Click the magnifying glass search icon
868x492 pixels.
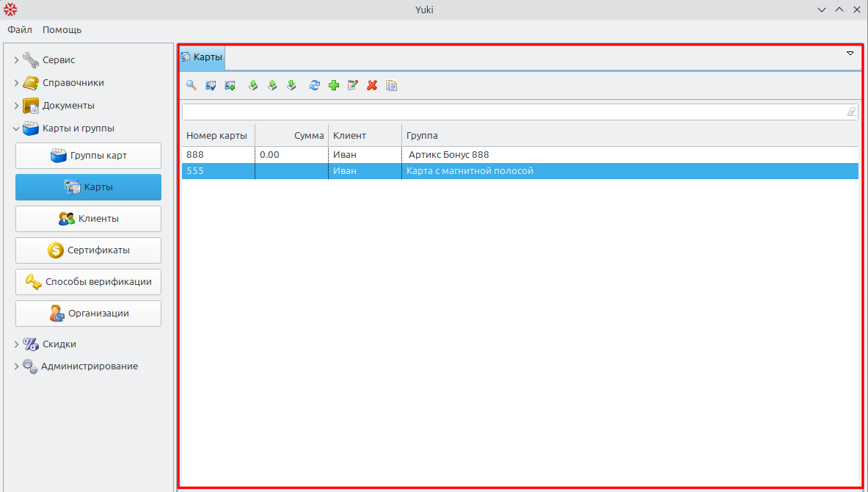(x=192, y=85)
